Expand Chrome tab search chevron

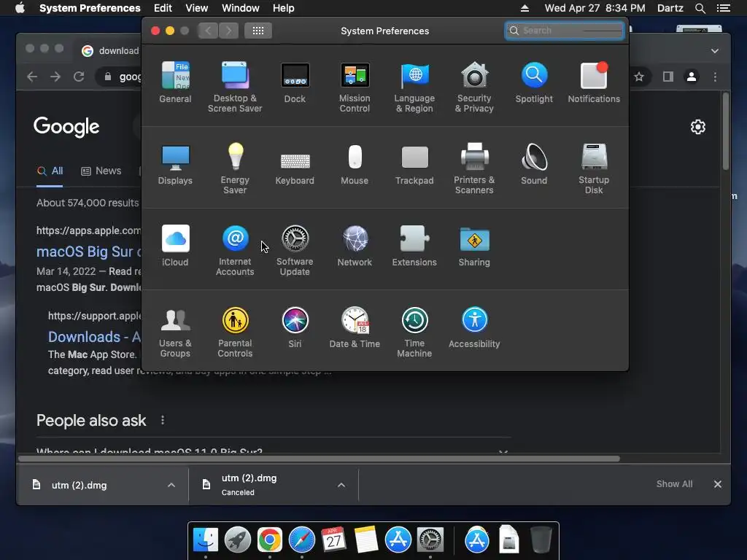tap(715, 51)
